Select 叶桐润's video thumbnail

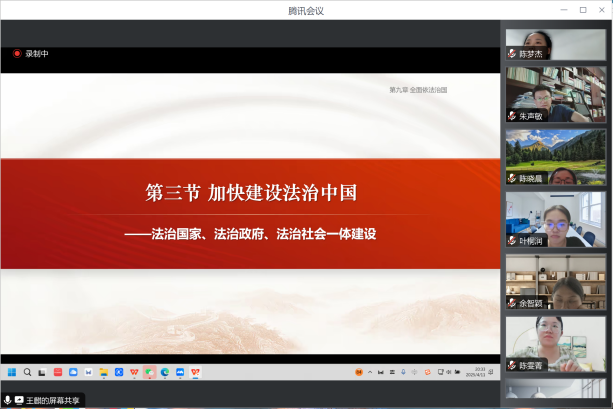pos(556,219)
